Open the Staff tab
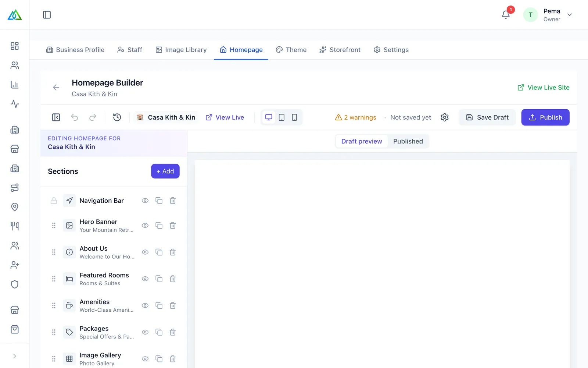The image size is (588, 368). click(130, 50)
